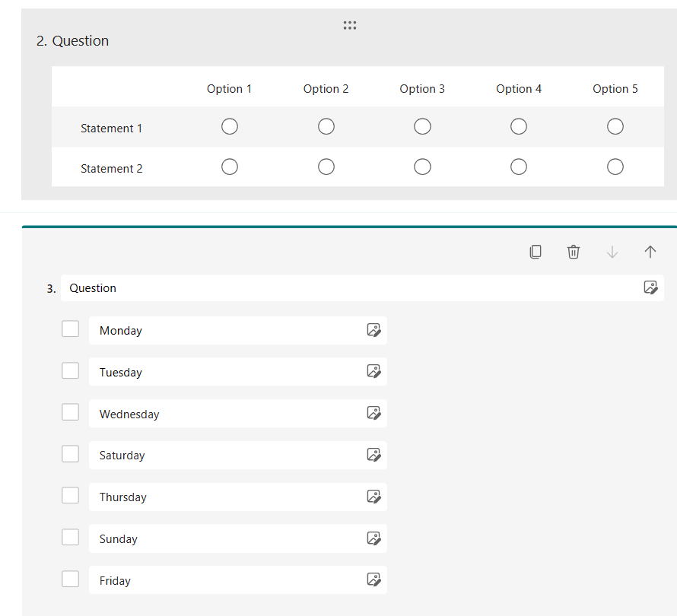The height and width of the screenshot is (616, 677).
Task: Check the Sunday checkbox
Action: (x=70, y=537)
